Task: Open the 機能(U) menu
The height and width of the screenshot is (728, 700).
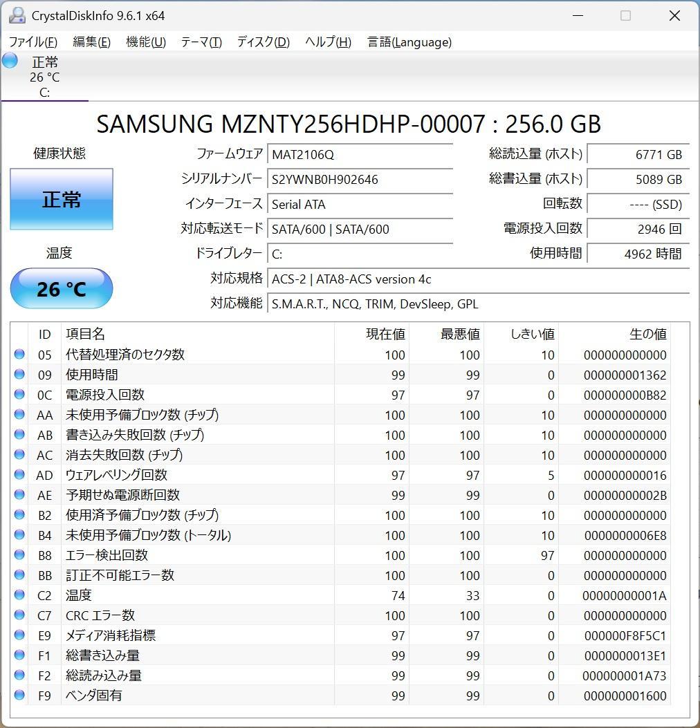Action: tap(146, 42)
